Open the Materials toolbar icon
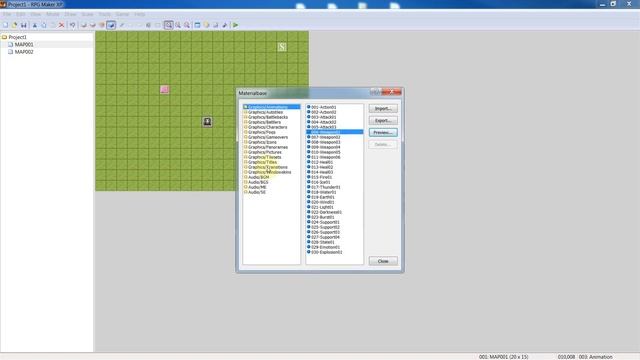 206,25
